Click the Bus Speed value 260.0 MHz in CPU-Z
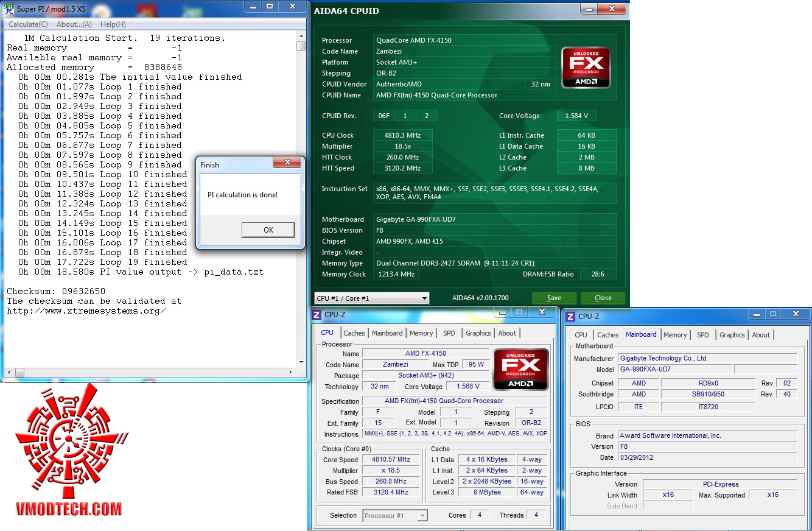The height and width of the screenshot is (531, 812). [391, 482]
